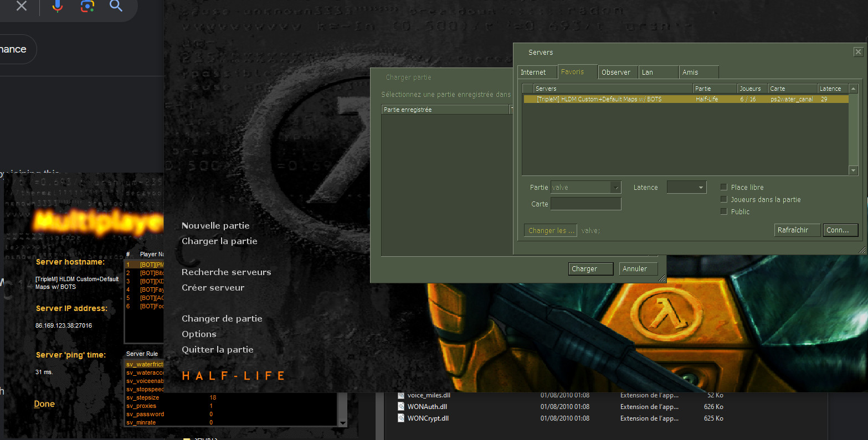Sort by the Carte column header
Image resolution: width=868 pixels, height=440 pixels.
tap(793, 89)
